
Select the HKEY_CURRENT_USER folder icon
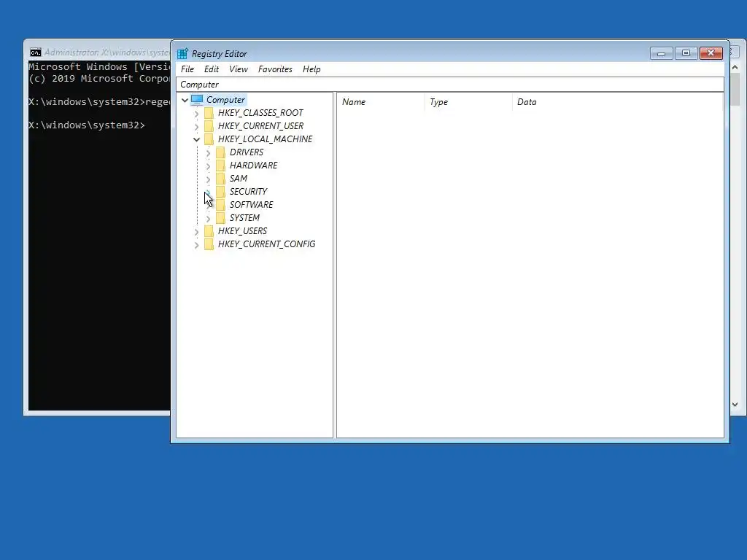(209, 126)
